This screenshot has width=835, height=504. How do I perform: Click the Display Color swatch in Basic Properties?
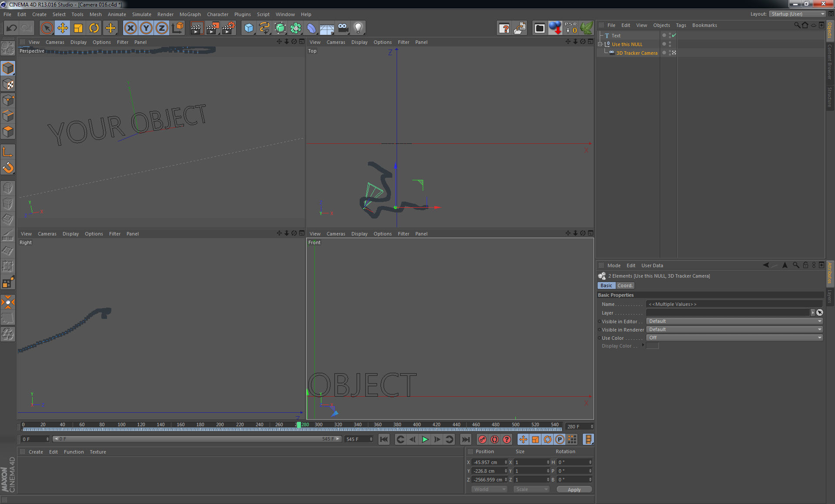click(652, 346)
